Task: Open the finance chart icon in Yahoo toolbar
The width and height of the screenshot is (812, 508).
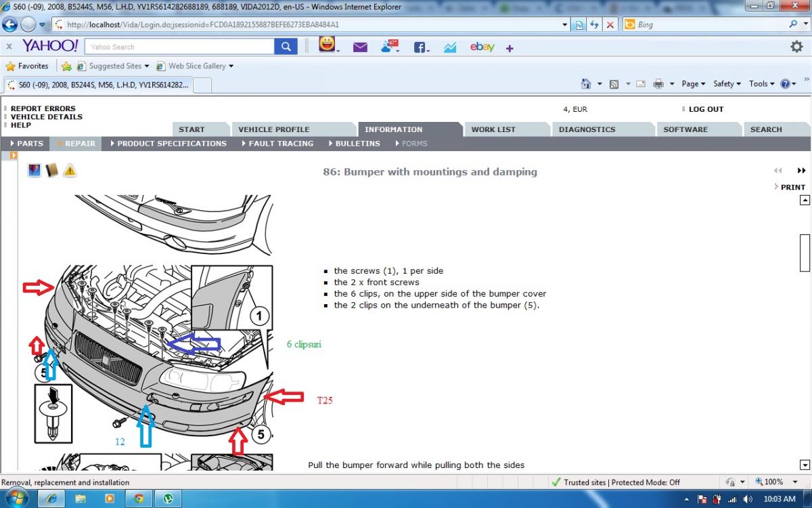Action: (x=450, y=47)
